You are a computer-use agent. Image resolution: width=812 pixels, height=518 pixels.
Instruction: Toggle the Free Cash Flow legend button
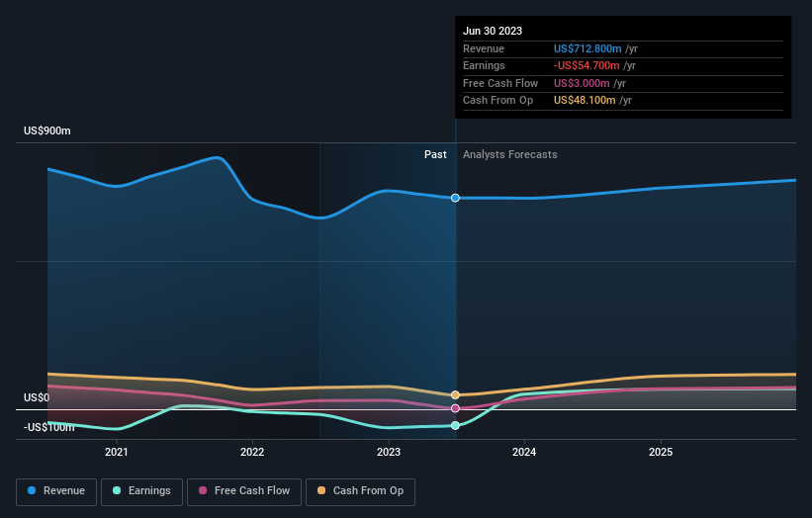(244, 491)
